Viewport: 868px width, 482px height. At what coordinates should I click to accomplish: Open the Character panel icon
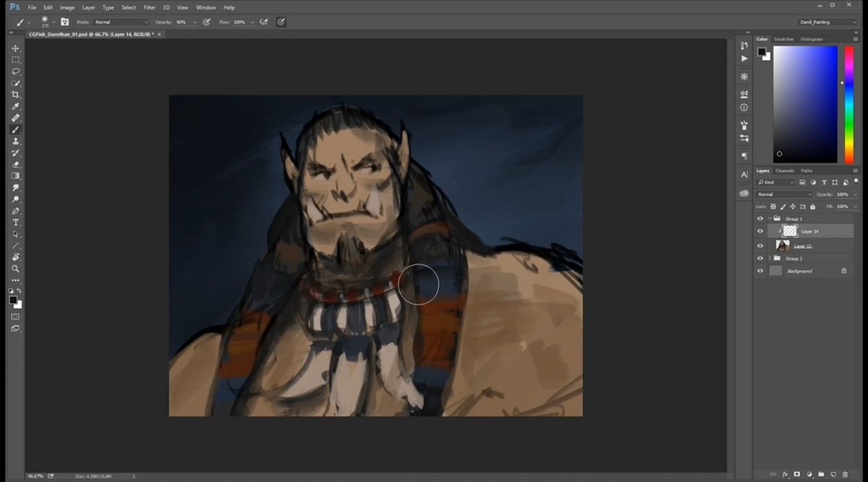744,175
